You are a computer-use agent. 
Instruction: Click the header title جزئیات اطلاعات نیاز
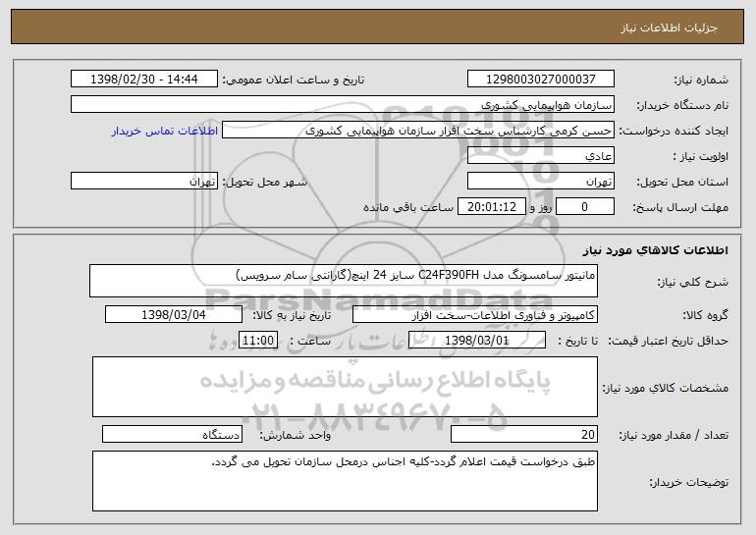669,27
